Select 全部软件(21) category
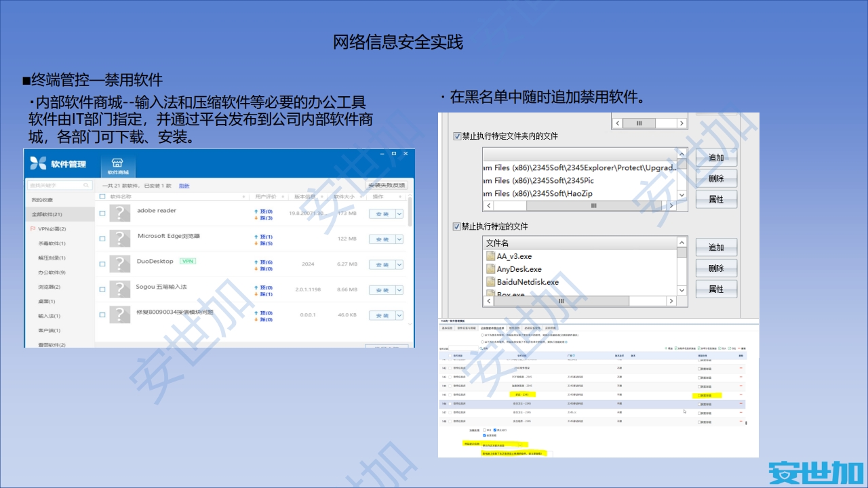The width and height of the screenshot is (868, 488). [x=59, y=214]
